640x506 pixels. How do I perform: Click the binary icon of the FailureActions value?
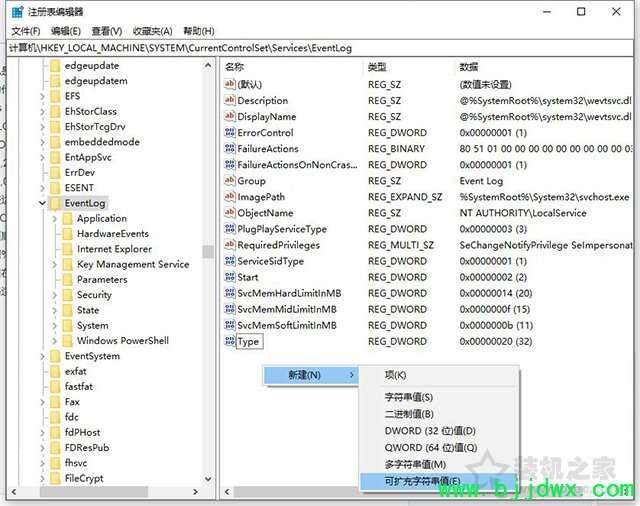click(x=230, y=149)
